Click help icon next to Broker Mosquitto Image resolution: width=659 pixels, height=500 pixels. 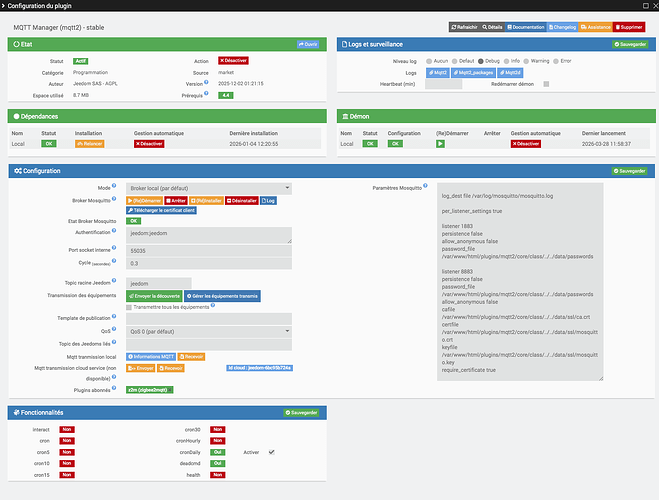point(114,198)
